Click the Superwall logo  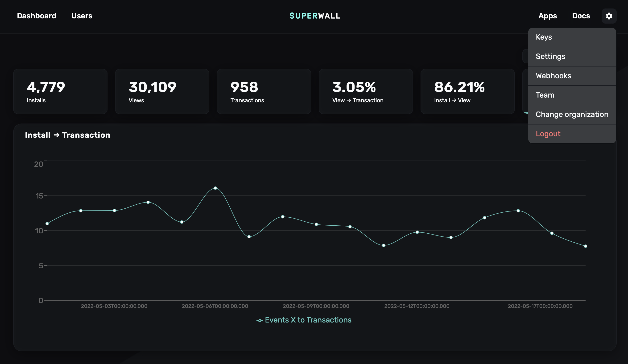point(314,16)
